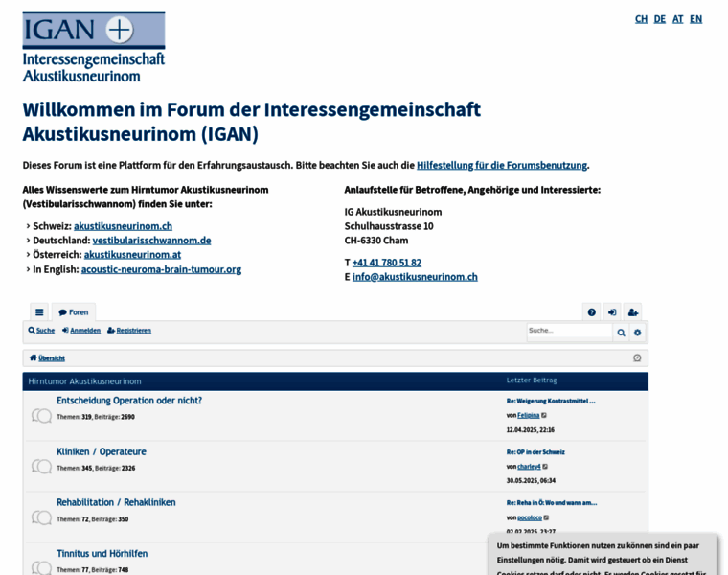Screen dimensions: 728x575
Task: Switch to AT language site
Action: pos(677,19)
